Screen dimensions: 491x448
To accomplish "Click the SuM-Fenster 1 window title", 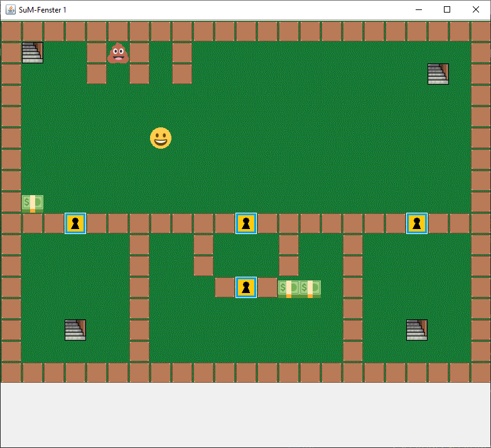I will [43, 10].
